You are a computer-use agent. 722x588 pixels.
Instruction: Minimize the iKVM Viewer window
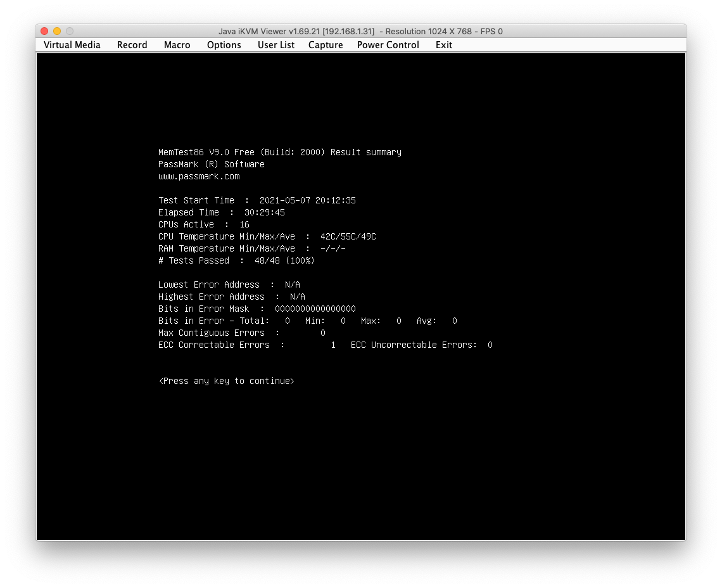click(57, 31)
